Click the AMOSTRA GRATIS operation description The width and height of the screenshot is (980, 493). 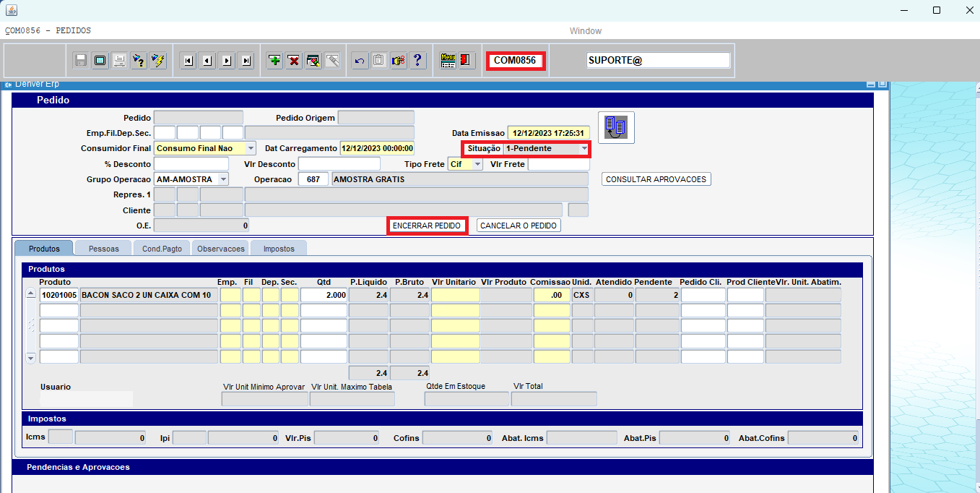pyautogui.click(x=460, y=179)
